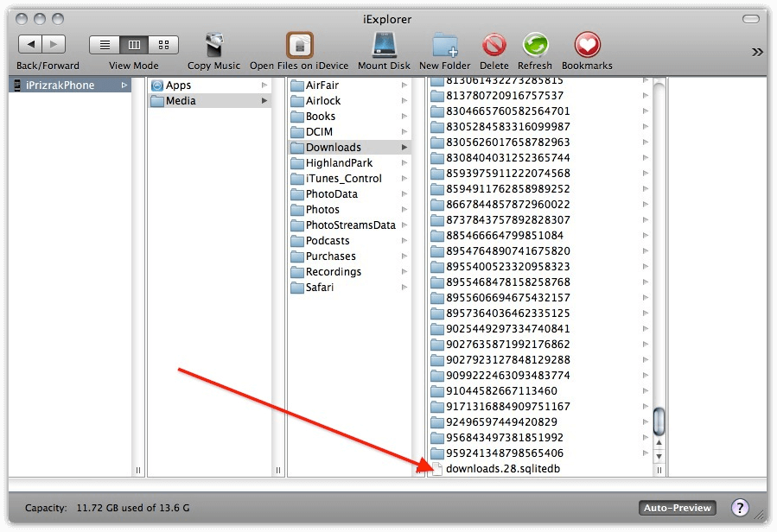This screenshot has width=777, height=532.
Task: Expand Podcasts folder arrow
Action: coord(404,241)
